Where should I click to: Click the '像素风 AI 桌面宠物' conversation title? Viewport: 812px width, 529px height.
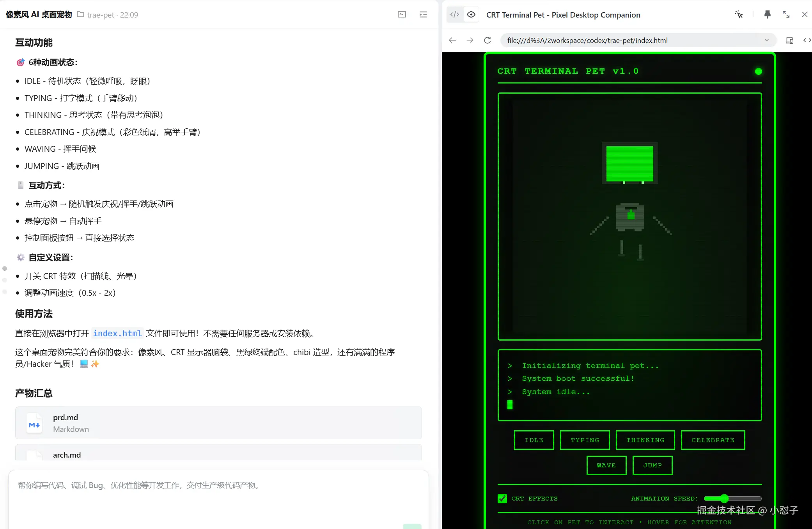tap(39, 14)
